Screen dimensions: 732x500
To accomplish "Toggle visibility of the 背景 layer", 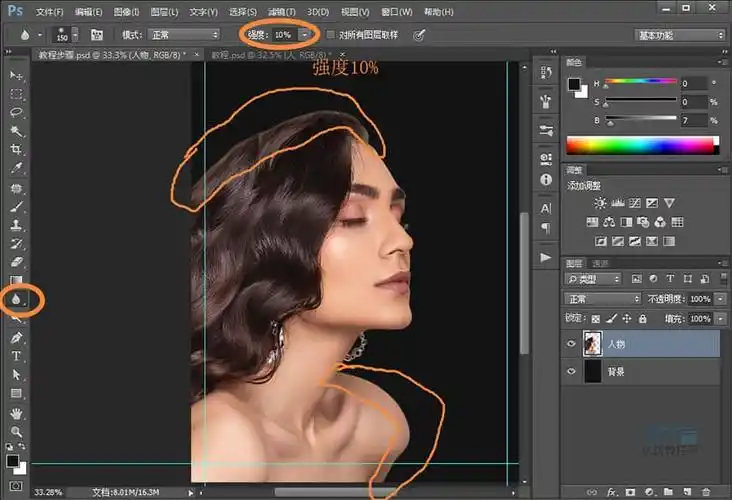I will click(572, 372).
